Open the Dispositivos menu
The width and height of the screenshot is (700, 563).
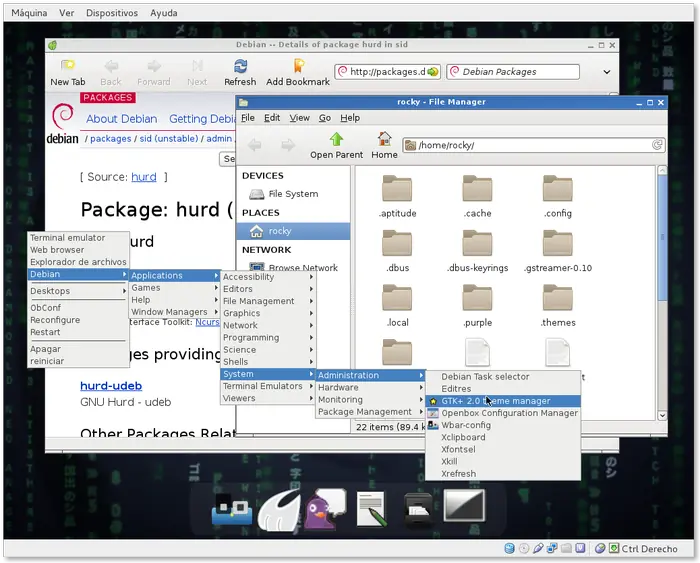(112, 13)
